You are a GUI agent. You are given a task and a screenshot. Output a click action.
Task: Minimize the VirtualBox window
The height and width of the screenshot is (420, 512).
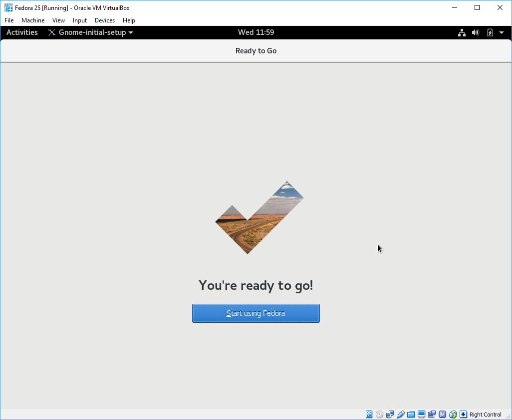[x=455, y=7]
